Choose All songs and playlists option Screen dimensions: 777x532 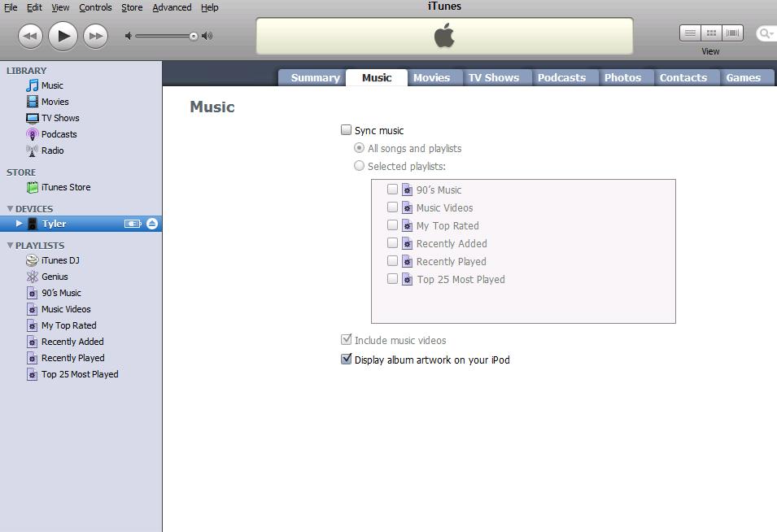(x=359, y=148)
